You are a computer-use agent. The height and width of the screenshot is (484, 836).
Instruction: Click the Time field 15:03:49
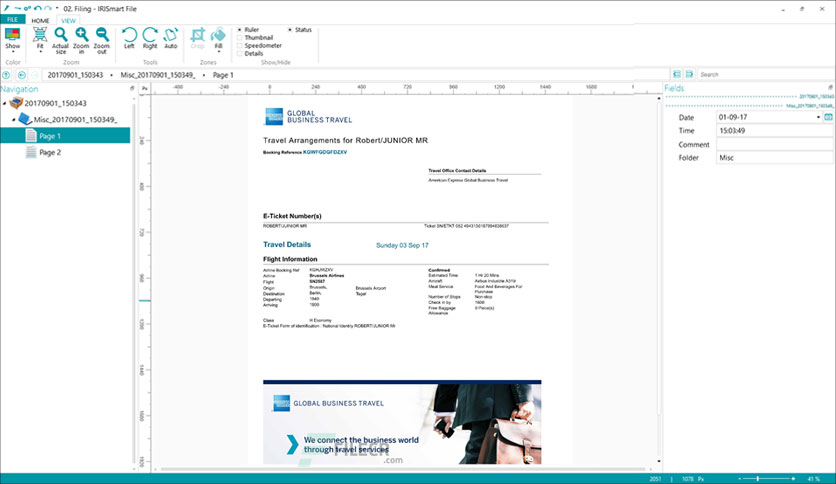coord(774,131)
